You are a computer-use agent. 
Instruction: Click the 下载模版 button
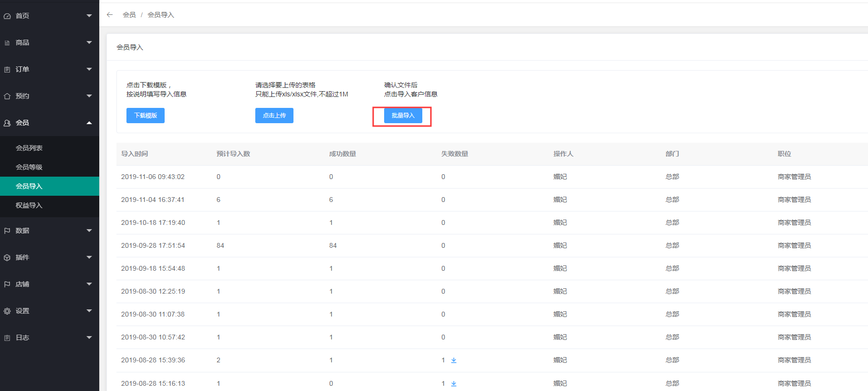[146, 116]
